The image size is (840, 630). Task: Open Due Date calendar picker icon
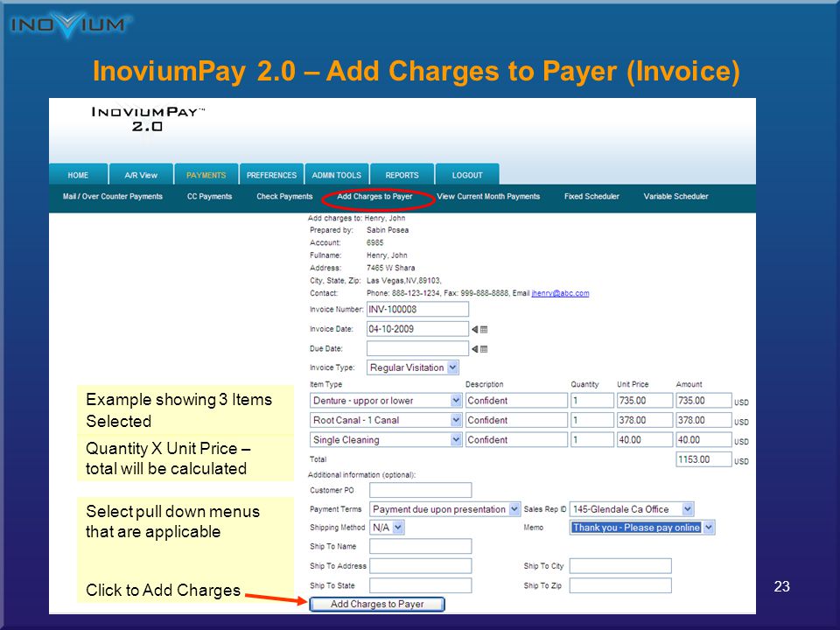tap(483, 349)
